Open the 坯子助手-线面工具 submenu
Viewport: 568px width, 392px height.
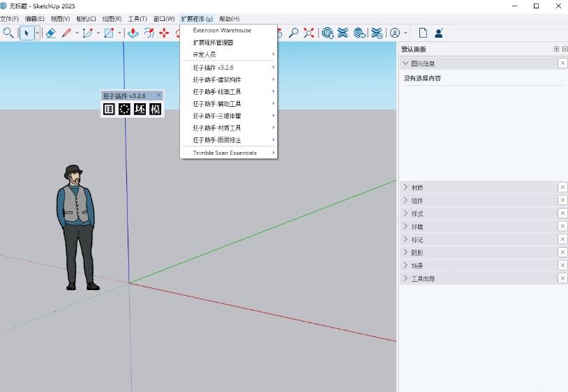point(229,91)
